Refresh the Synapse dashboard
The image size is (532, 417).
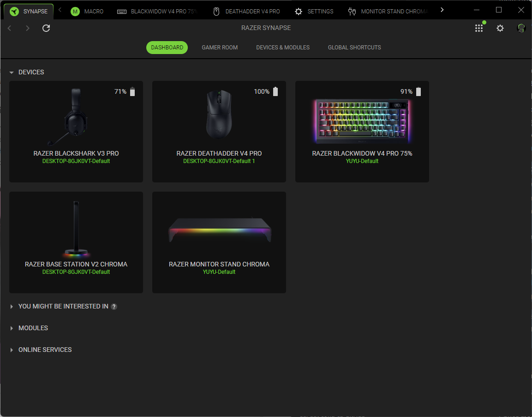[46, 28]
